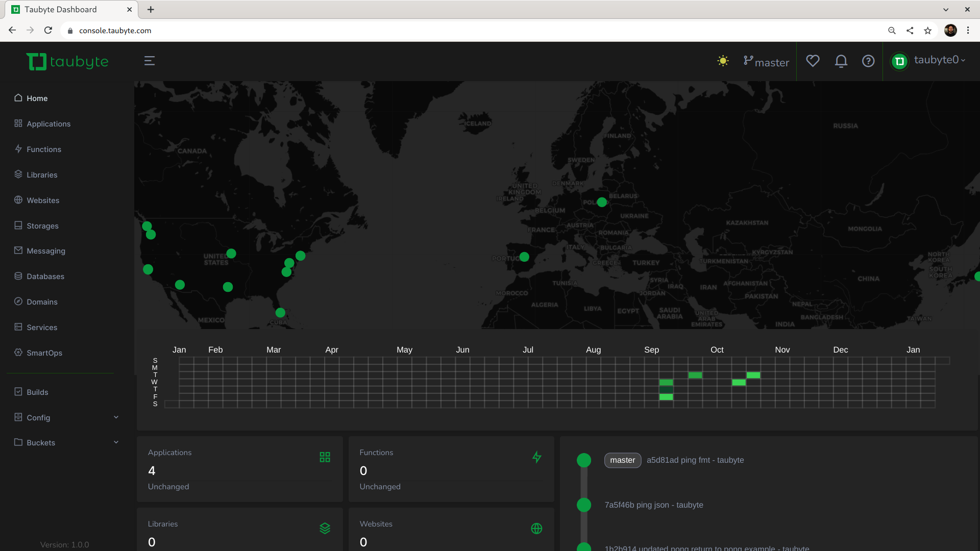Screen dimensions: 980x551
Task: Open Messaging page link
Action: 46,251
